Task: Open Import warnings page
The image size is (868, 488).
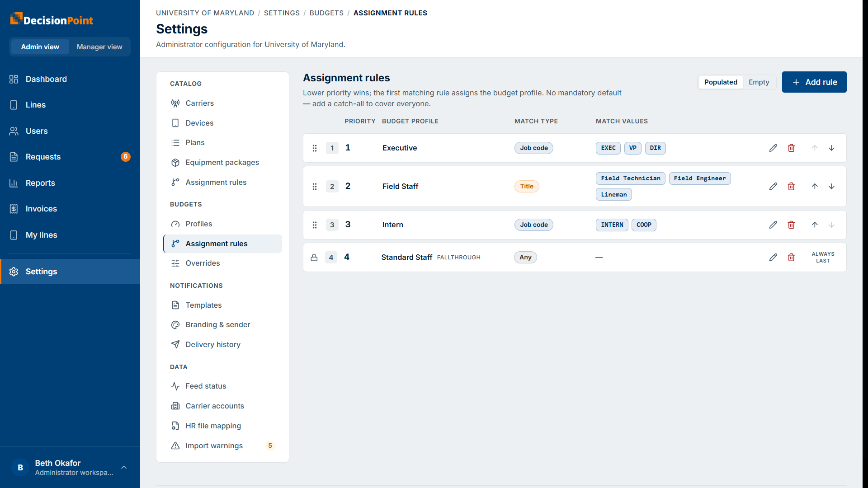Action: pyautogui.click(x=222, y=446)
